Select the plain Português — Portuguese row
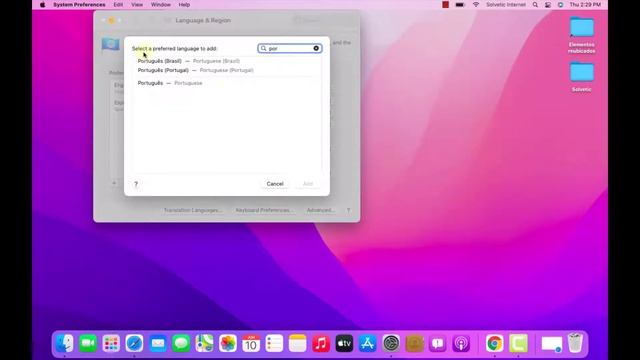The image size is (640, 360). point(227,83)
